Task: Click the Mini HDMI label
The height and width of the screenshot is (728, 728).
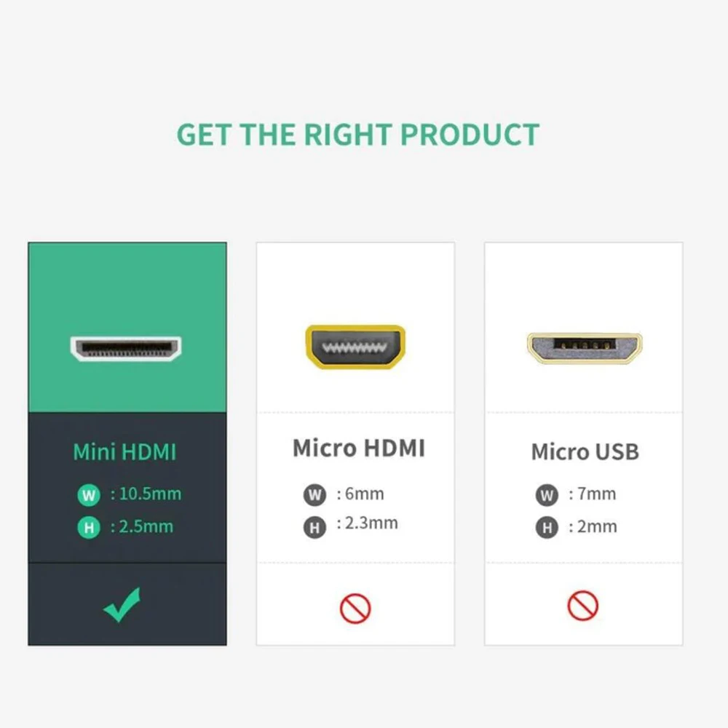Action: [125, 452]
